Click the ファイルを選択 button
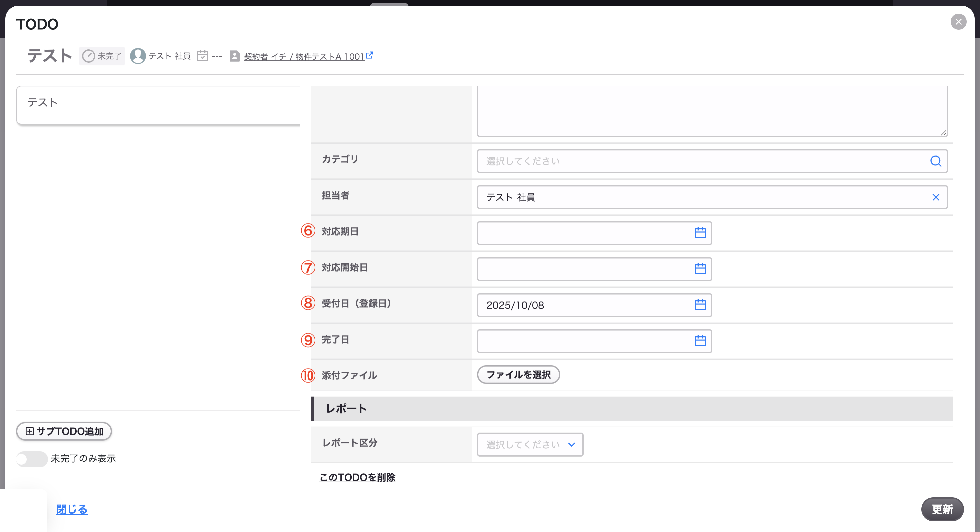The image size is (980, 532). tap(519, 375)
